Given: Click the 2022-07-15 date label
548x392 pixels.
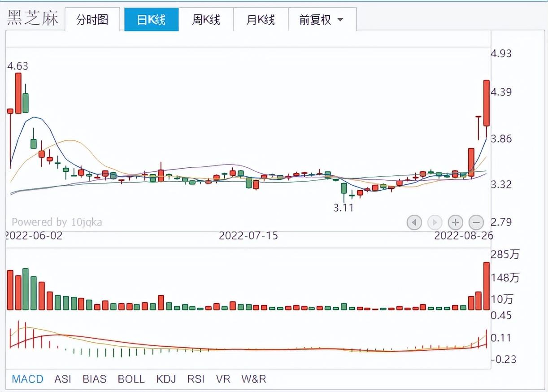Looking at the screenshot, I should (248, 235).
